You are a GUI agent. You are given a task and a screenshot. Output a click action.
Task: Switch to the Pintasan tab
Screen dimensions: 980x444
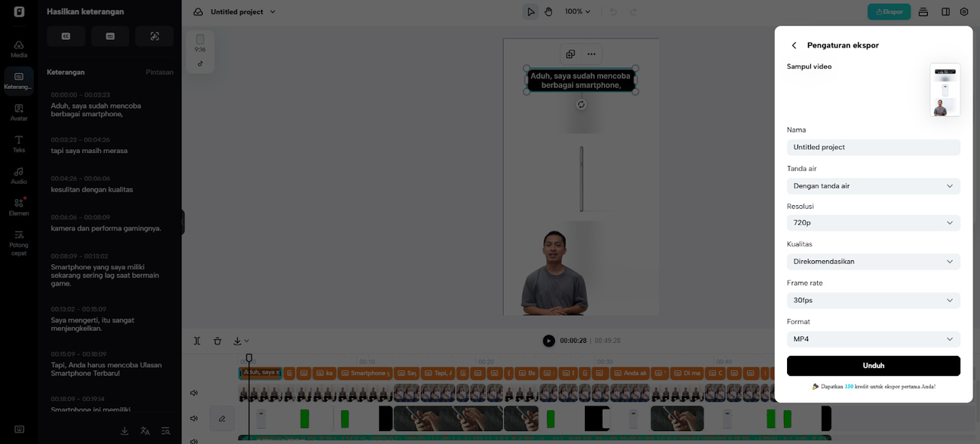pos(159,72)
